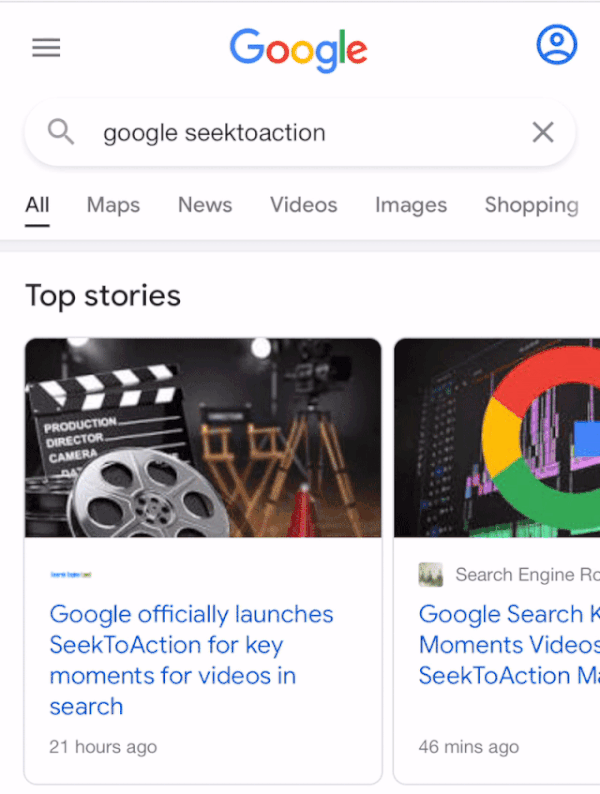Open the clapperboard film reel story image

(x=203, y=437)
